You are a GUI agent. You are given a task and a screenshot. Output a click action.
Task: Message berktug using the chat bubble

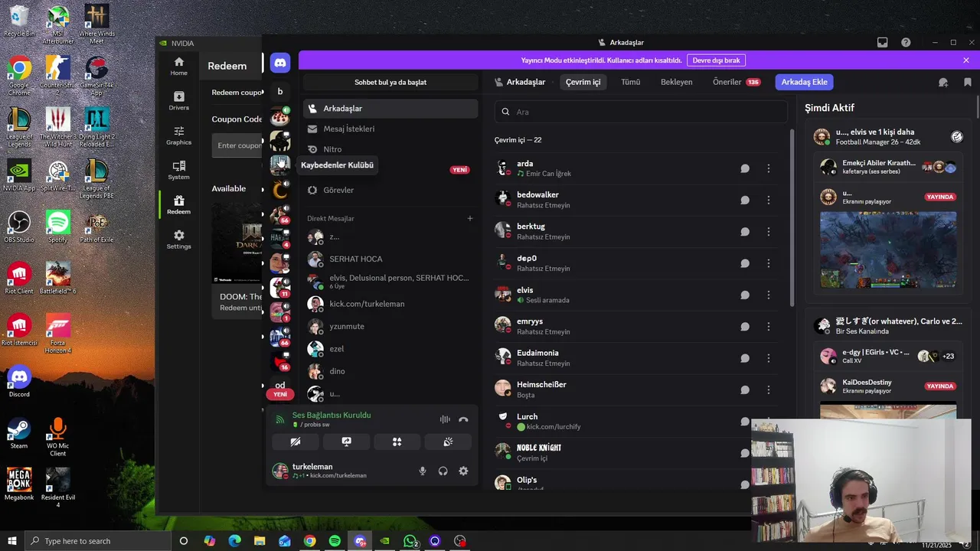tap(745, 232)
